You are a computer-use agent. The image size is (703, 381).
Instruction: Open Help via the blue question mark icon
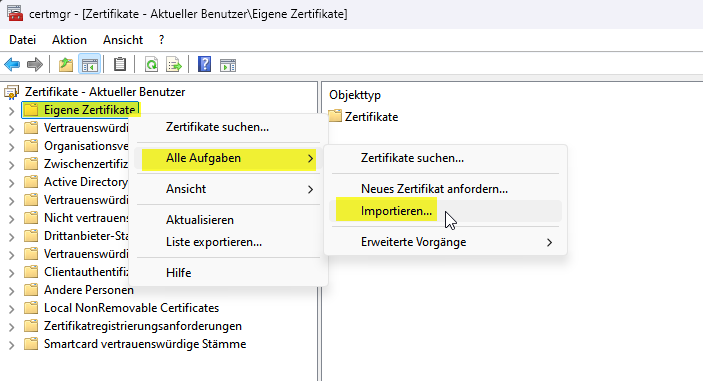(204, 65)
